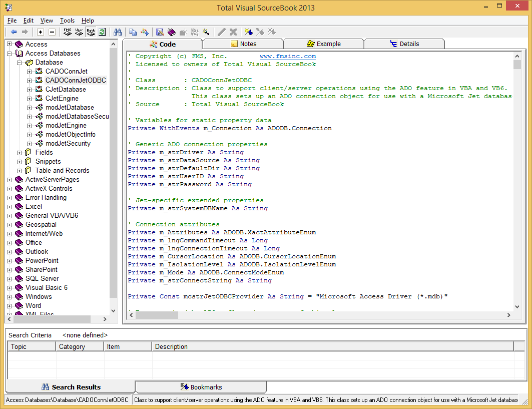The height and width of the screenshot is (409, 532).
Task: Select the CJetEngine class item
Action: 62,98
